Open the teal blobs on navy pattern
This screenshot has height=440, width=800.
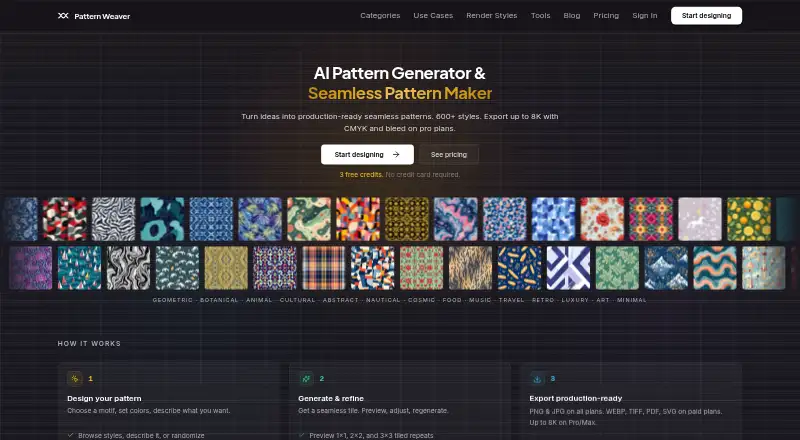click(x=162, y=219)
